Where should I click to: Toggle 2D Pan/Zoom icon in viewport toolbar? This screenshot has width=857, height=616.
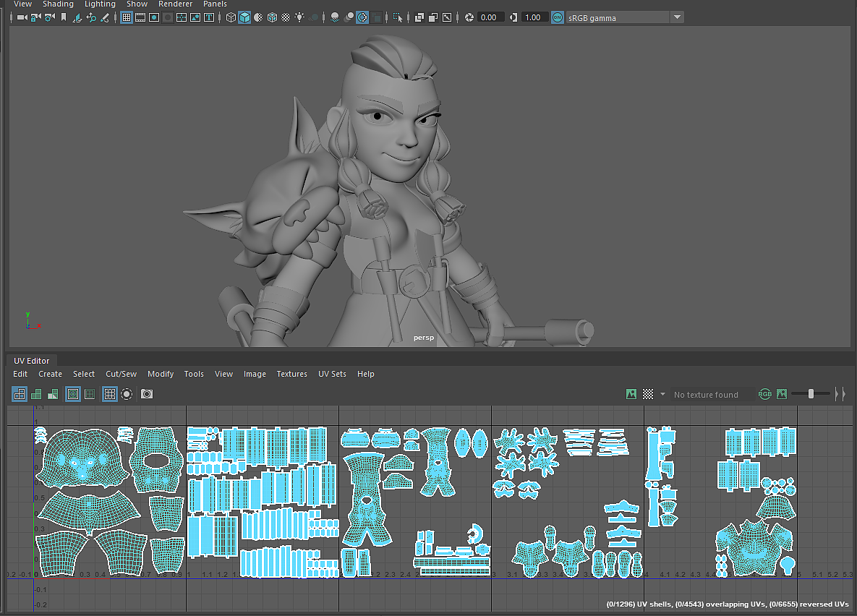click(x=90, y=17)
